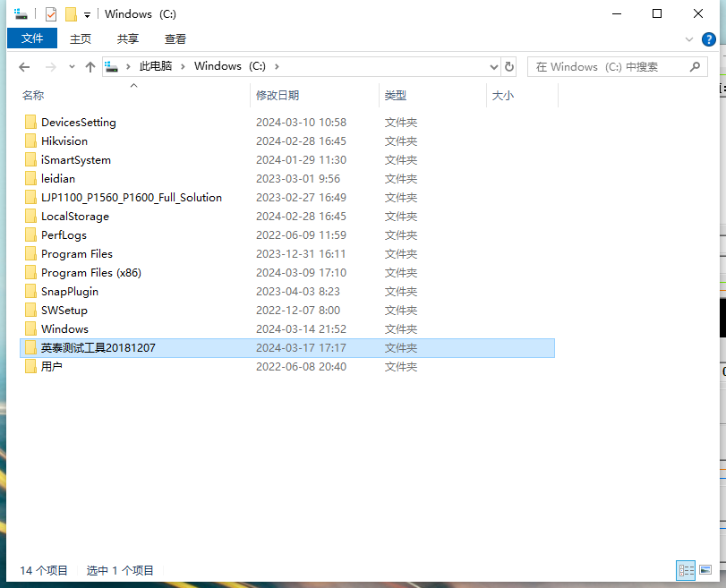This screenshot has width=726, height=588.
Task: Select the Program Files folder icon
Action: 30,253
